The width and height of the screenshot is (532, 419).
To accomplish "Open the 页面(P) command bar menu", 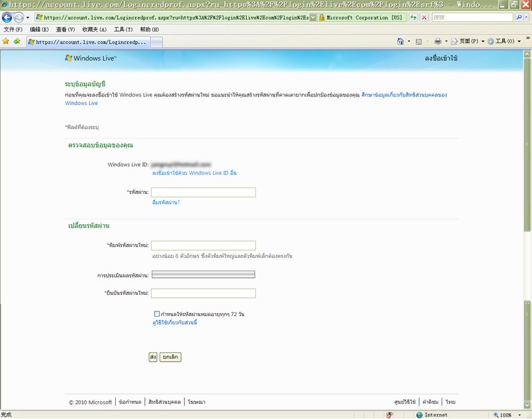I will 467,41.
